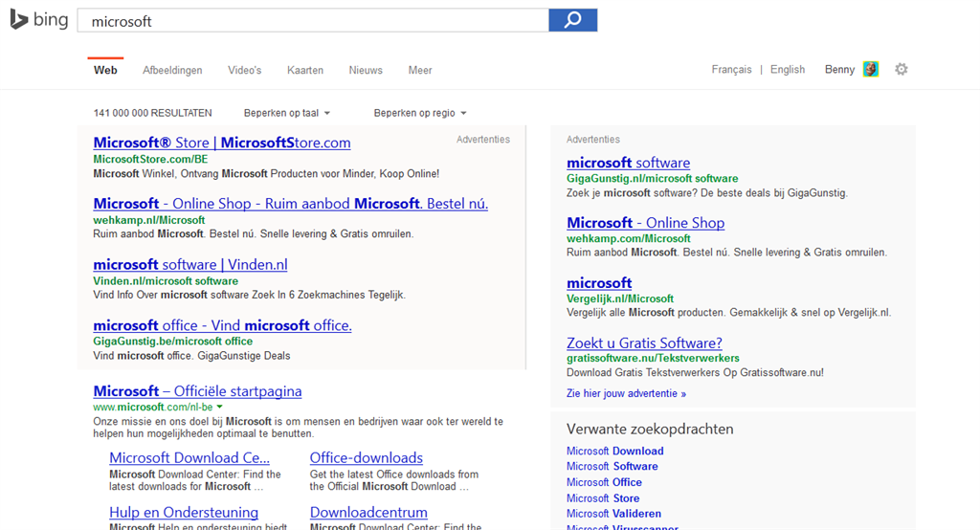Click the gratissoftware.nu/Tekstverwerkers URL
The height and width of the screenshot is (530, 980).
653,358
